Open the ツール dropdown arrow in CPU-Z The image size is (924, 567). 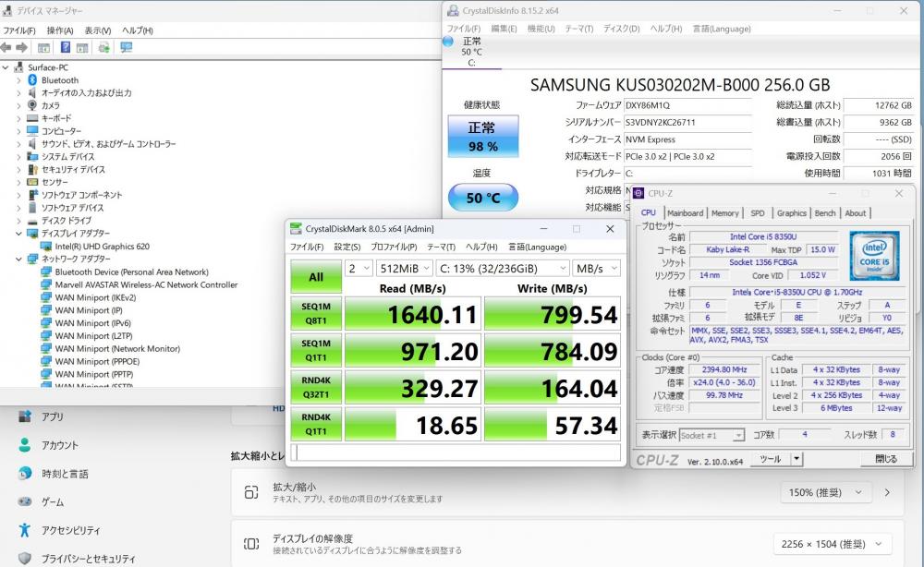pos(796,459)
